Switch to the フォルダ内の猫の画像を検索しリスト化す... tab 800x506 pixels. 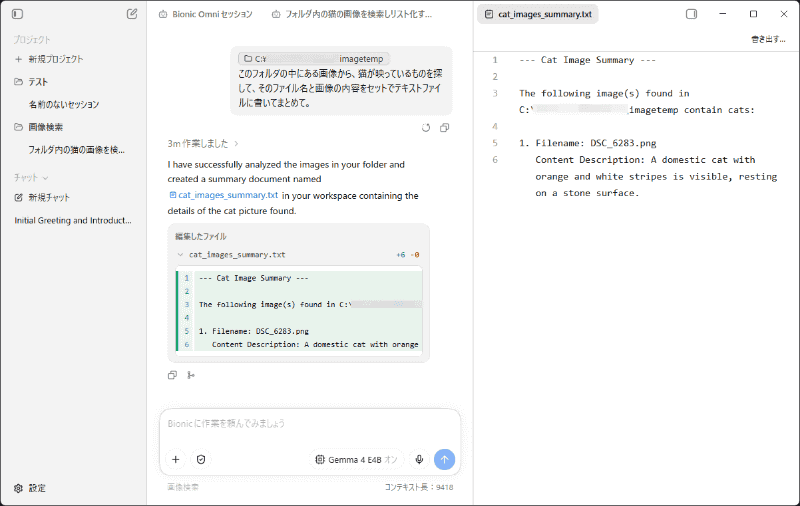(352, 14)
